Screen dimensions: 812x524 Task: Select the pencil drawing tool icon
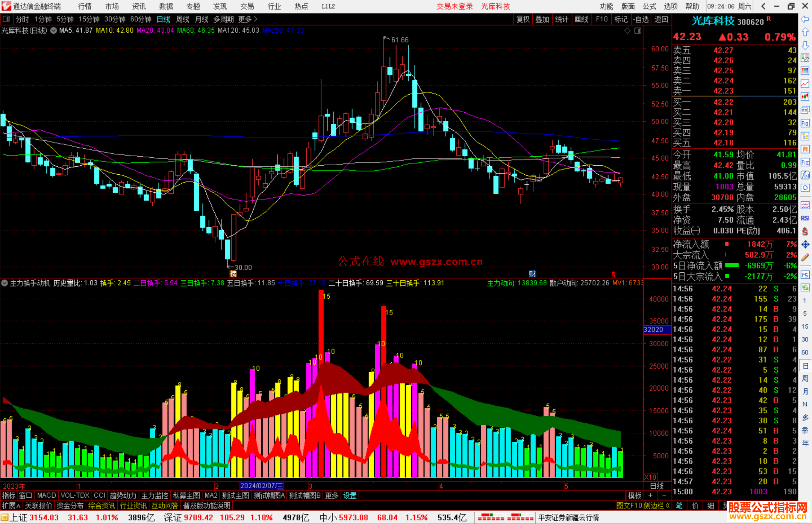click(805, 258)
